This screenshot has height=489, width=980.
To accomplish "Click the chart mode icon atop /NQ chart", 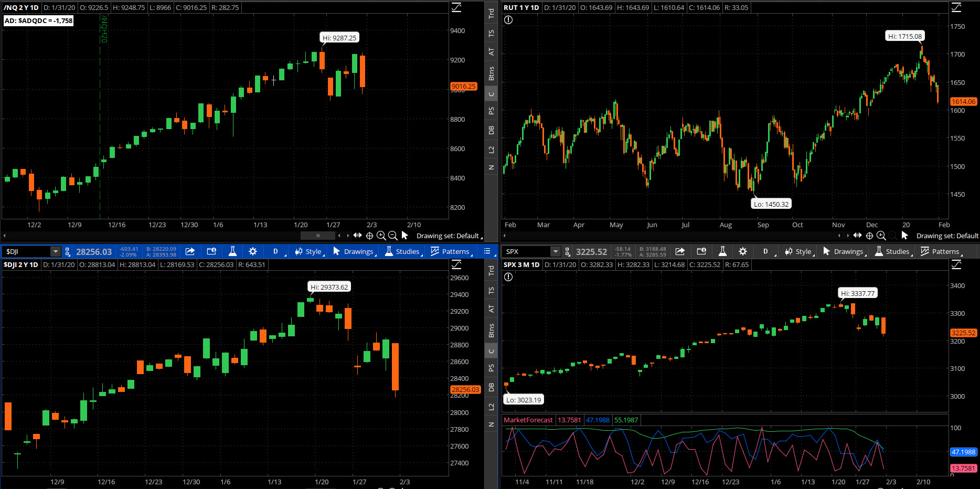I will tap(456, 7).
